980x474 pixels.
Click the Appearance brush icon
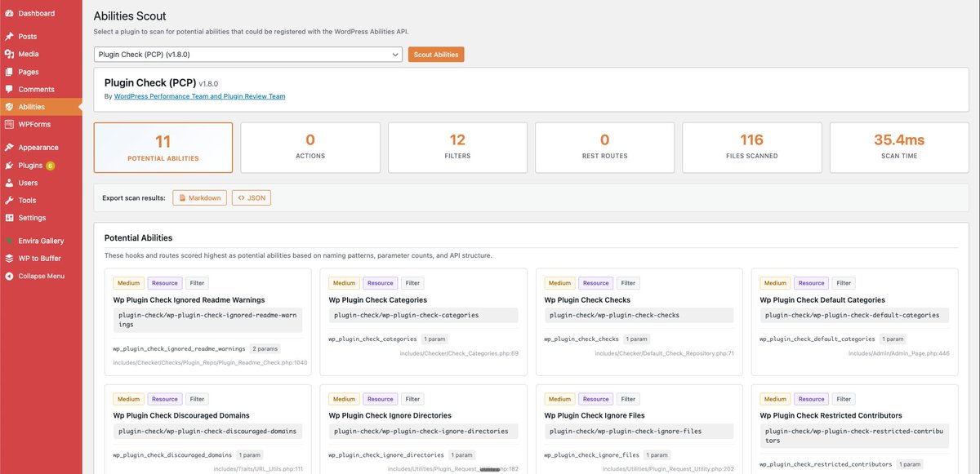pyautogui.click(x=9, y=148)
